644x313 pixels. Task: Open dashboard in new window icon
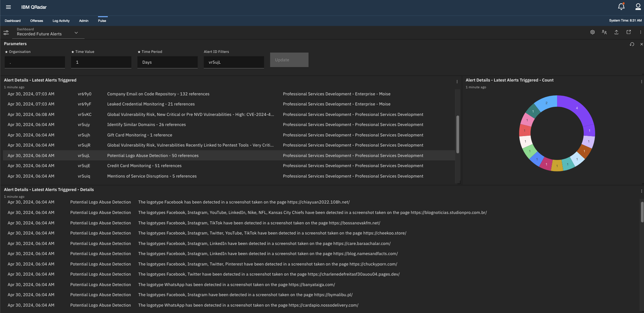pyautogui.click(x=629, y=32)
